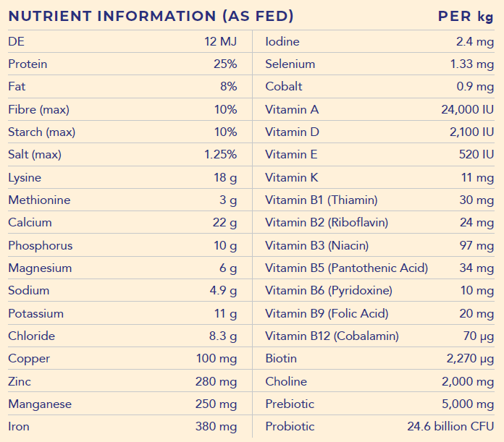Viewport: 504px width, 442px height.
Task: Select the Magnesium row label
Action: coord(40,268)
